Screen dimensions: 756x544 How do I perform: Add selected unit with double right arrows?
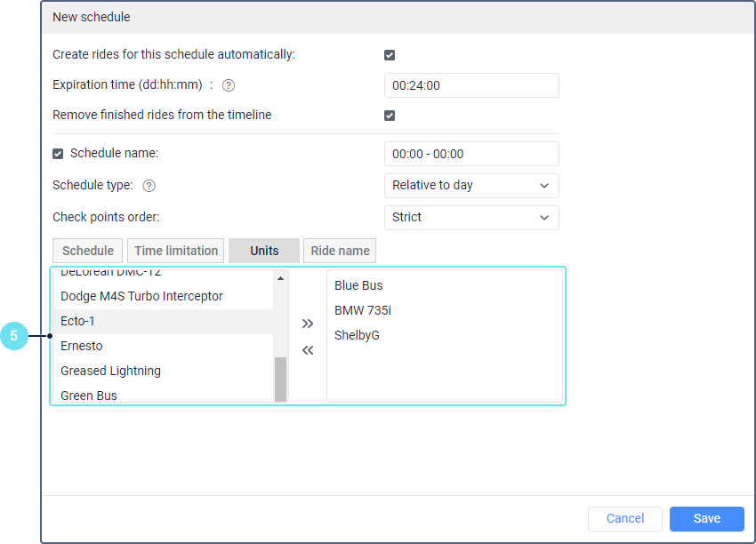(308, 324)
